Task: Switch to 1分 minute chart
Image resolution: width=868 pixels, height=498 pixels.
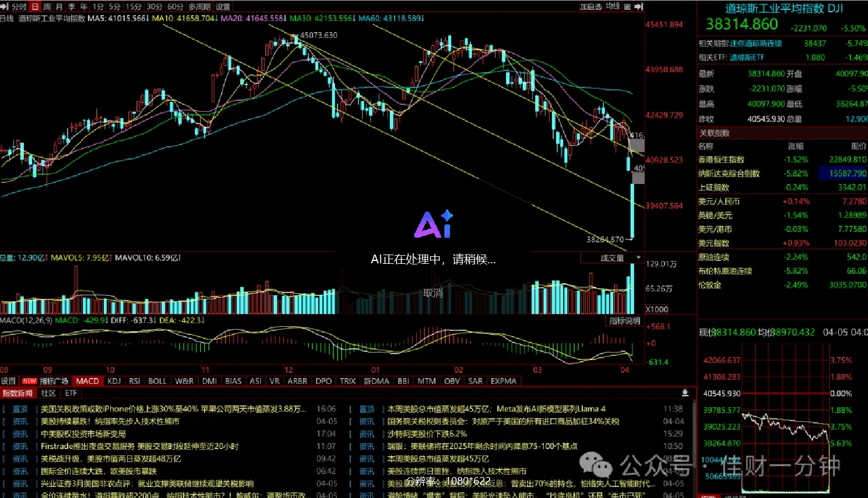Action: (x=98, y=6)
